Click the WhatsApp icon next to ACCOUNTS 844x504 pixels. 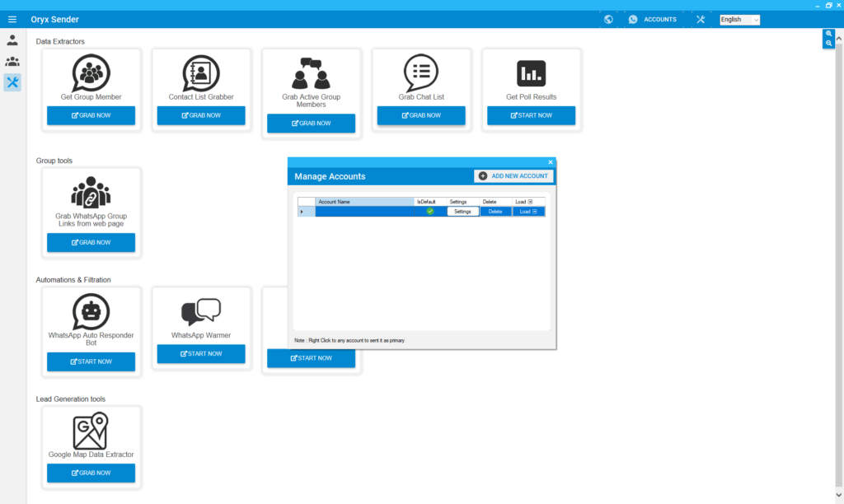[x=633, y=20]
